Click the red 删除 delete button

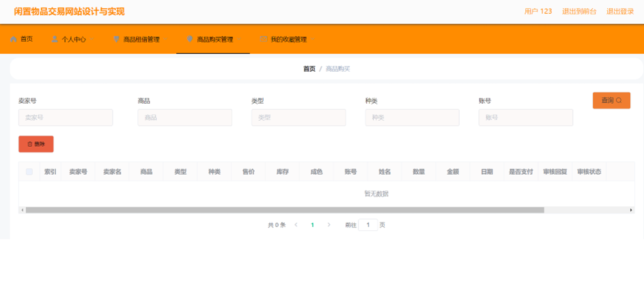36,144
